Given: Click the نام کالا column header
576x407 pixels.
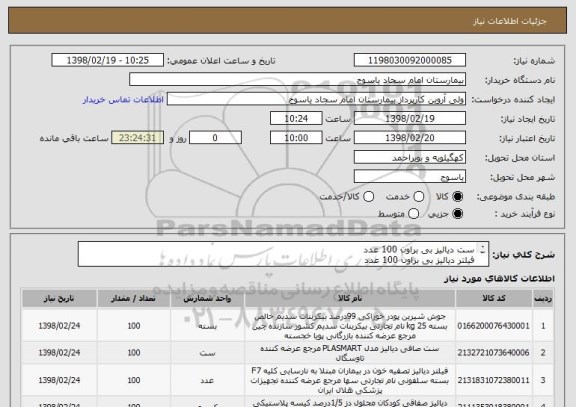Looking at the screenshot, I should pos(350,299).
